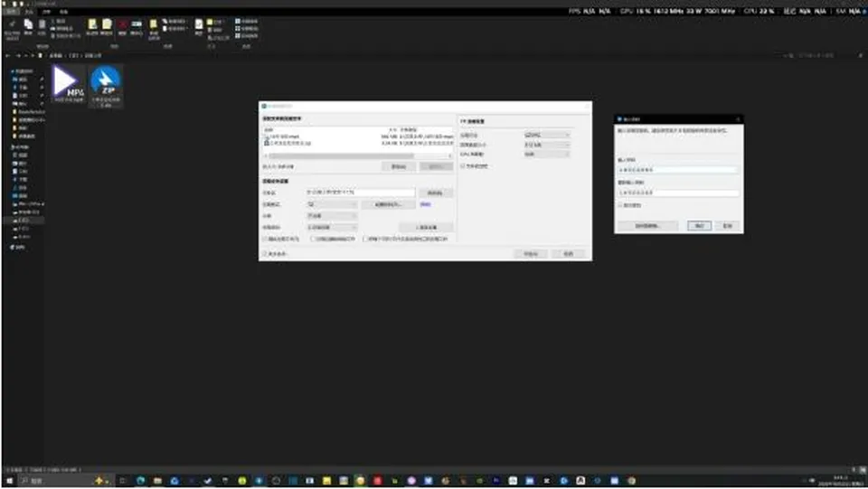
Task: Toggle the checkbox under CPU threads in ZIP settings
Action: (x=463, y=166)
